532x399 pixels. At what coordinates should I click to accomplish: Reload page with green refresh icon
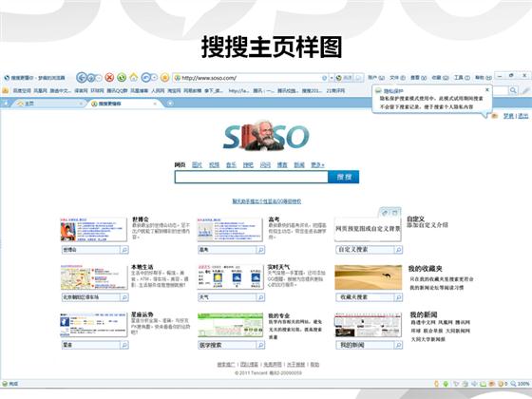click(122, 78)
